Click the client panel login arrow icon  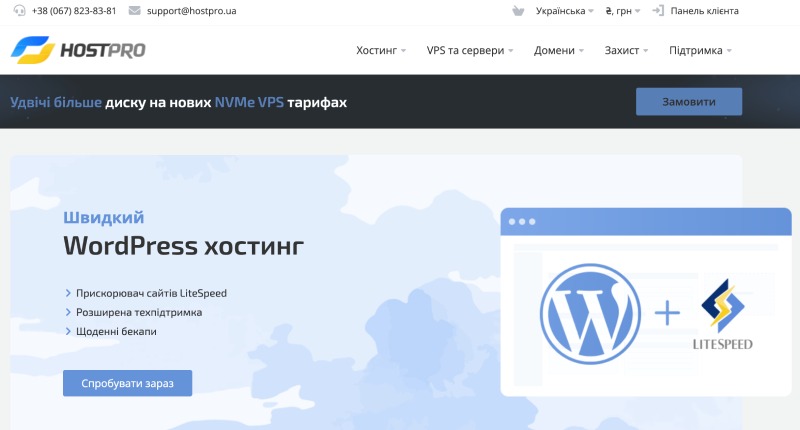(x=658, y=11)
